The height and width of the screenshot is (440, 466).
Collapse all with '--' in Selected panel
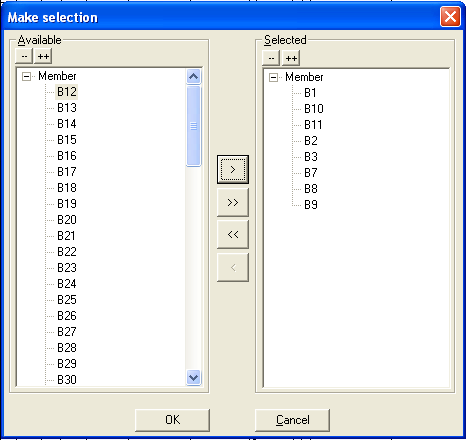click(x=271, y=58)
